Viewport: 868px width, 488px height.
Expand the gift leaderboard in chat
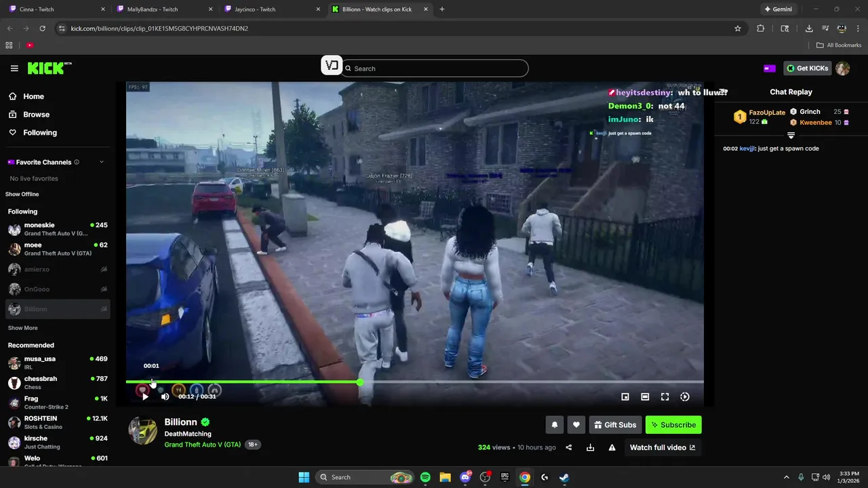[x=791, y=136]
